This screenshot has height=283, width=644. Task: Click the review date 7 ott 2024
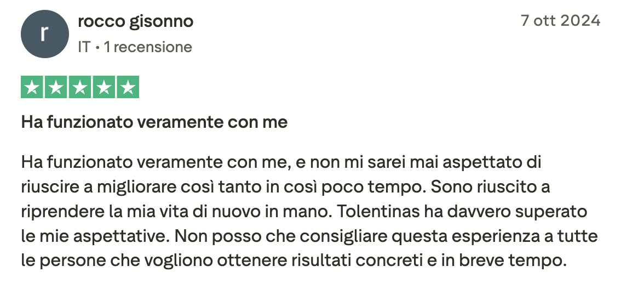[560, 21]
